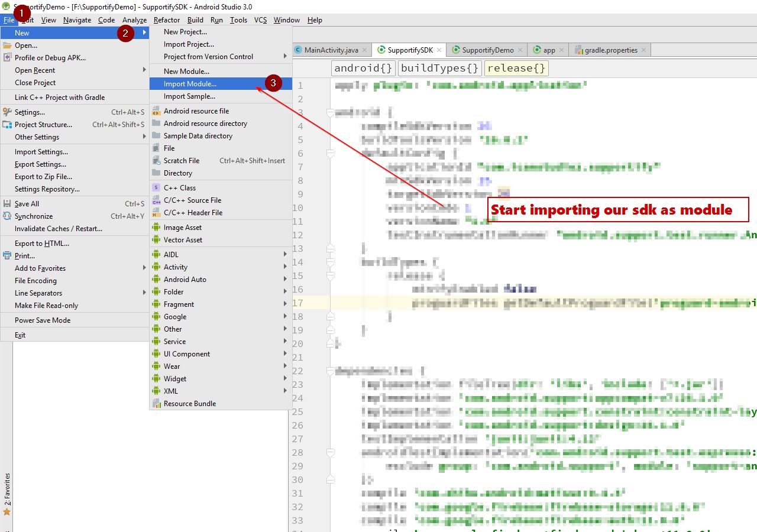The width and height of the screenshot is (757, 532).
Task: Choose New Module menu entry
Action: tap(221, 72)
